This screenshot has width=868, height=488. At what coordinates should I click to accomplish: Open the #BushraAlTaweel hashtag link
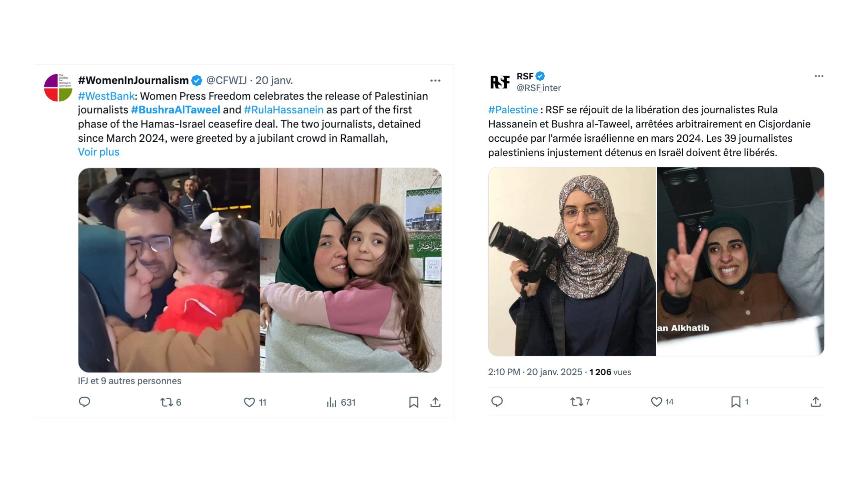pos(176,110)
